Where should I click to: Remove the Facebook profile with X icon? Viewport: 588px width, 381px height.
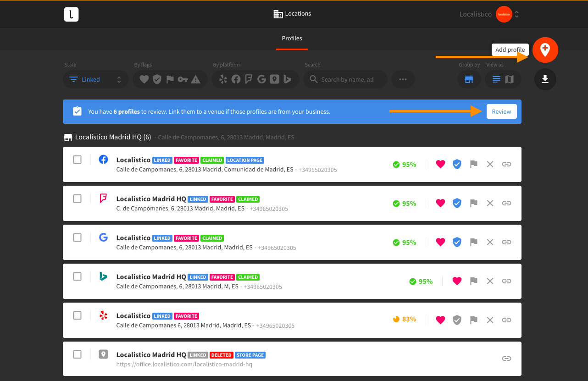[x=490, y=164]
